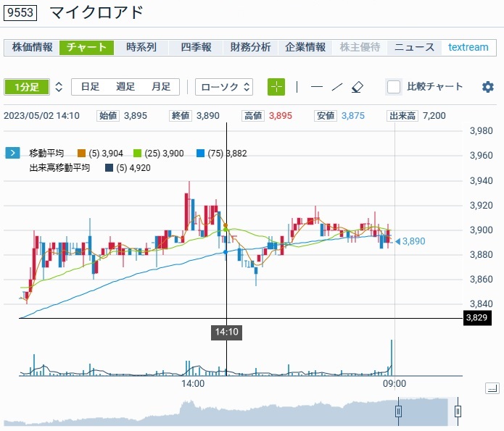The width and height of the screenshot is (504, 431).
Task: Select the diagonal trend line tool
Action: click(x=336, y=87)
